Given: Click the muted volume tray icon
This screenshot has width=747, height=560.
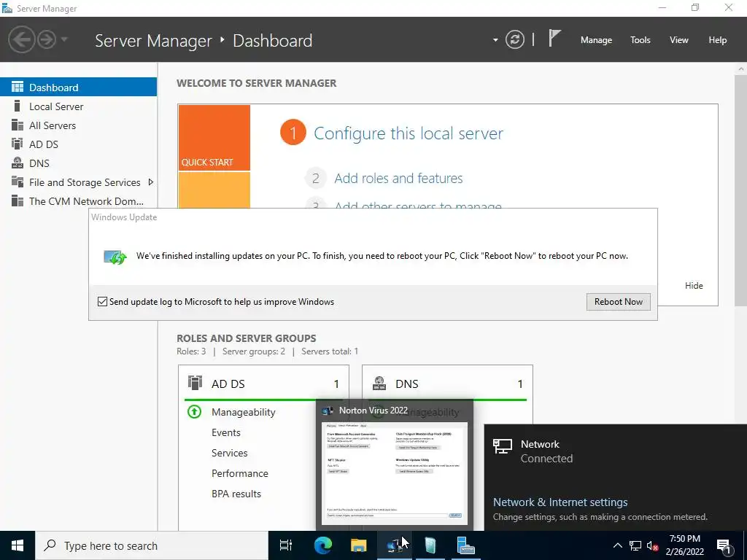Looking at the screenshot, I should click(x=652, y=545).
